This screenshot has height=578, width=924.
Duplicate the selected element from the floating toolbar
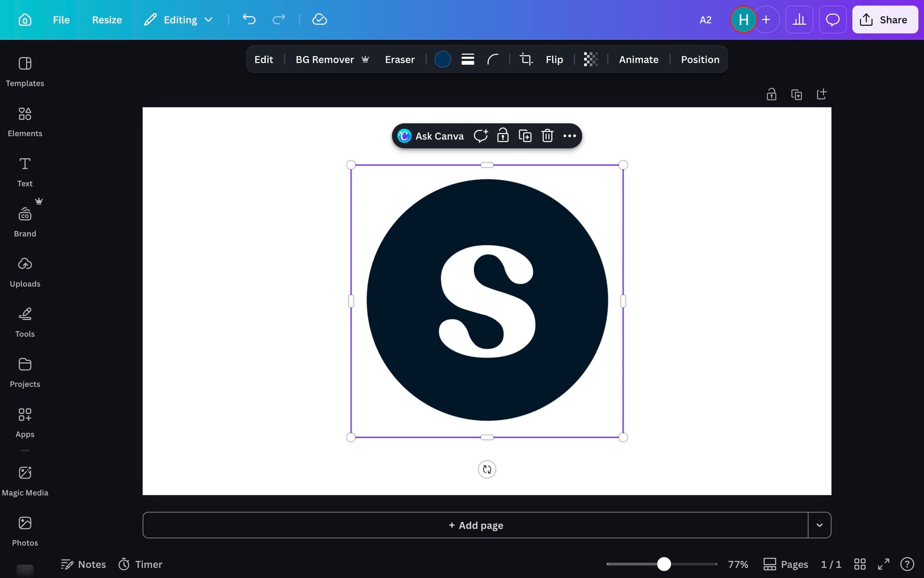[525, 135]
